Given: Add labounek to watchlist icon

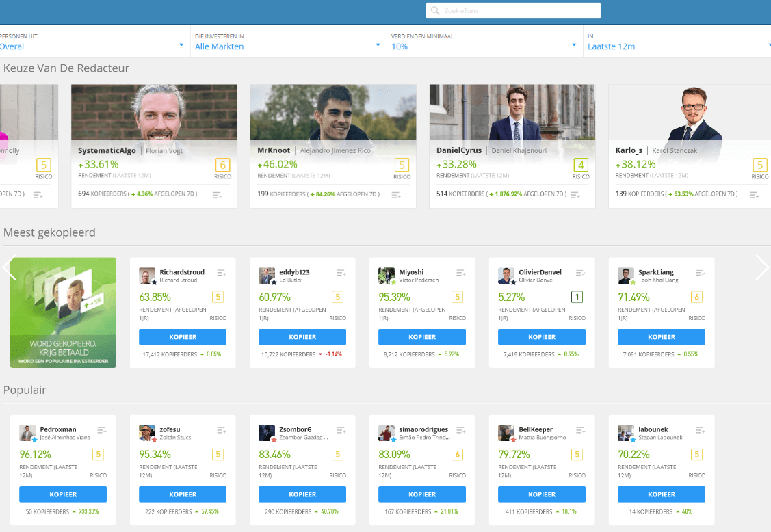Looking at the screenshot, I should pos(701,430).
